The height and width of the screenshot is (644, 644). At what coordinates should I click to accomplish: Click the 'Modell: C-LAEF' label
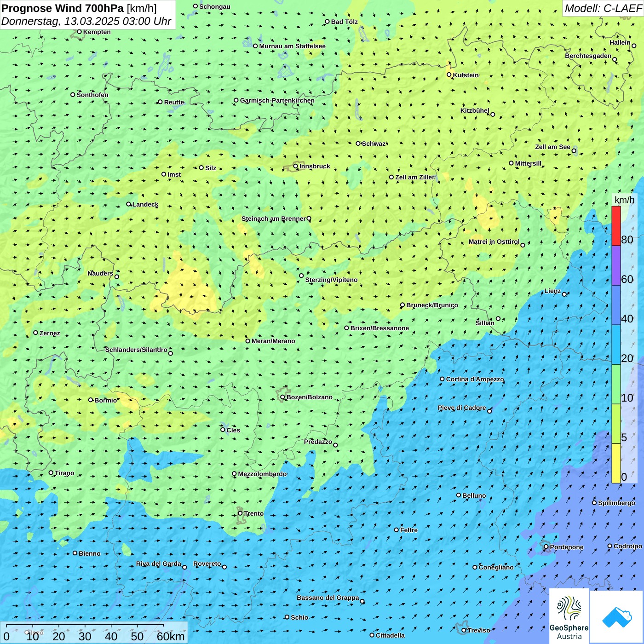[603, 8]
